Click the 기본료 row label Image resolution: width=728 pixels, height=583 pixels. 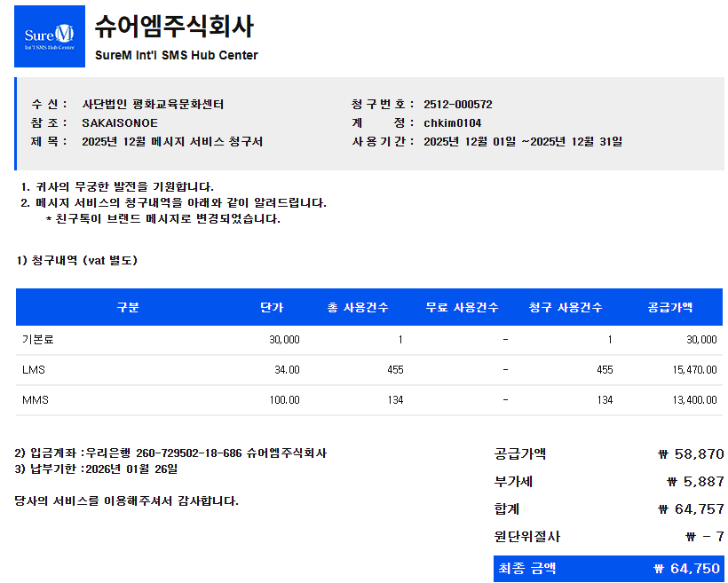coord(38,340)
